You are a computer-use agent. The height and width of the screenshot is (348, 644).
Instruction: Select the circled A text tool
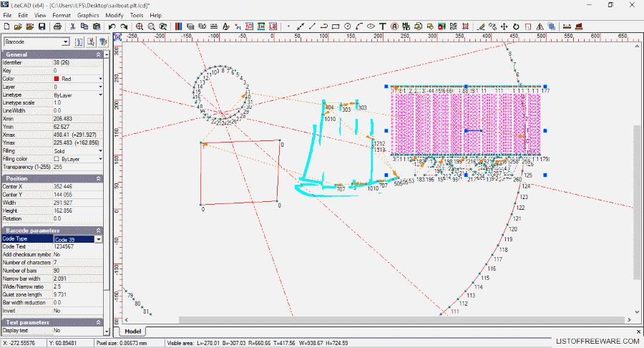(x=395, y=26)
